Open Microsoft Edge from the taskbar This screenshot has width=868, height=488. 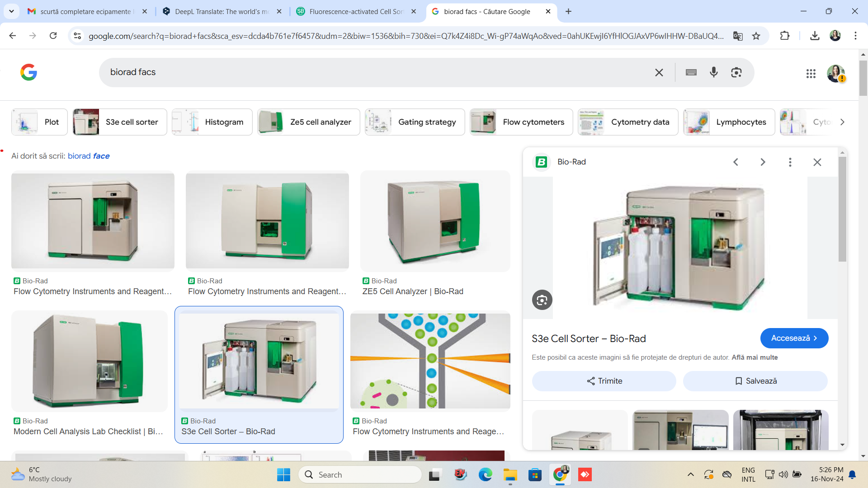(x=485, y=474)
